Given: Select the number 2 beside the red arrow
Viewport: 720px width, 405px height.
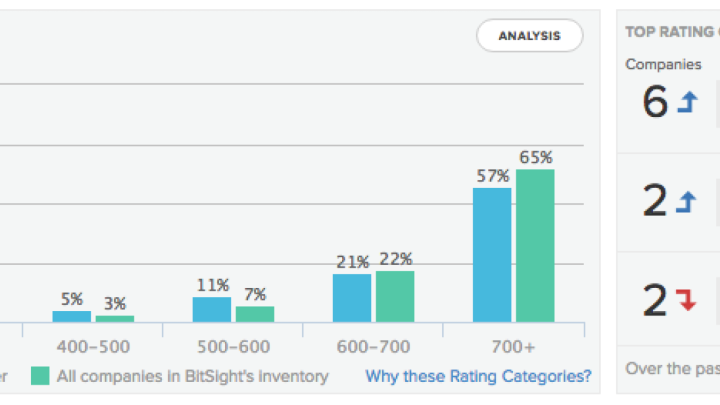Looking at the screenshot, I should 655,299.
